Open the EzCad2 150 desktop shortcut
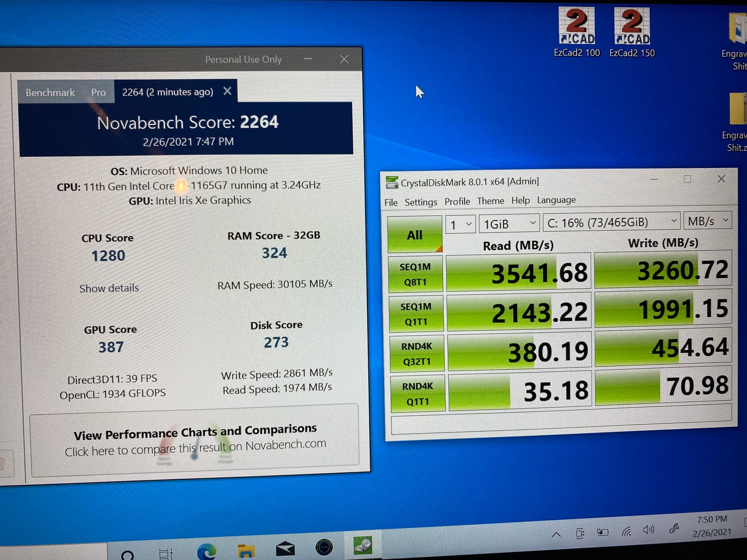The height and width of the screenshot is (560, 747). coord(632,33)
